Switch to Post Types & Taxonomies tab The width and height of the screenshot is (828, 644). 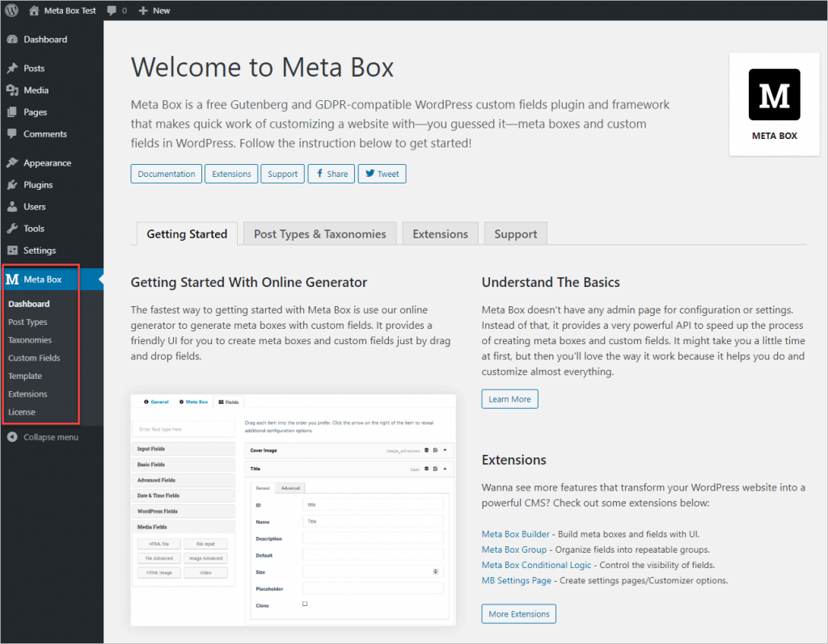(x=319, y=234)
